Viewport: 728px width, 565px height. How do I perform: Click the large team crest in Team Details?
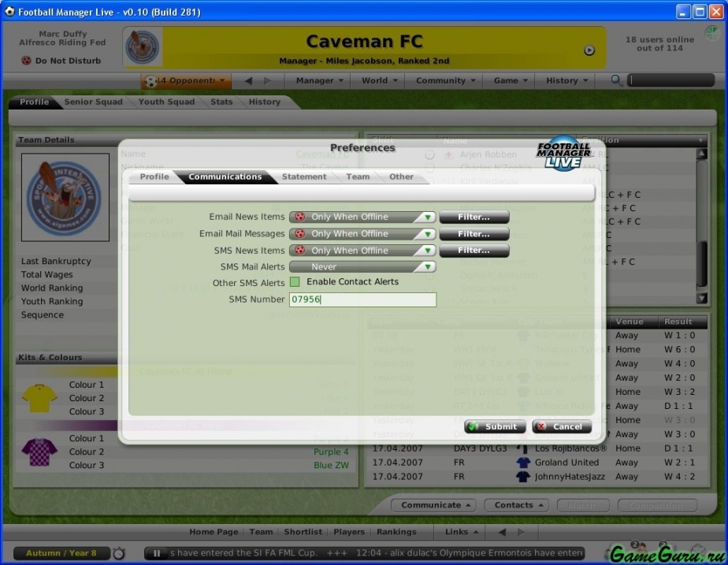pyautogui.click(x=65, y=197)
